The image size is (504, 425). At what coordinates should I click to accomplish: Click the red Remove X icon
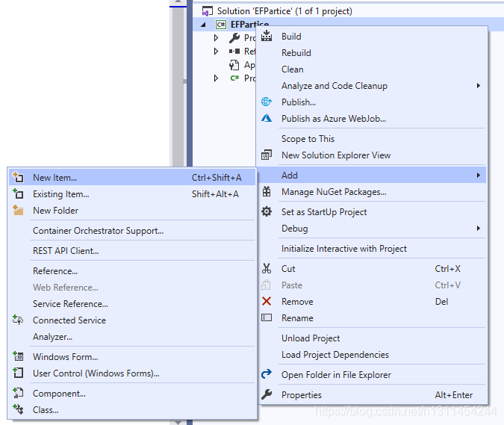[267, 301]
